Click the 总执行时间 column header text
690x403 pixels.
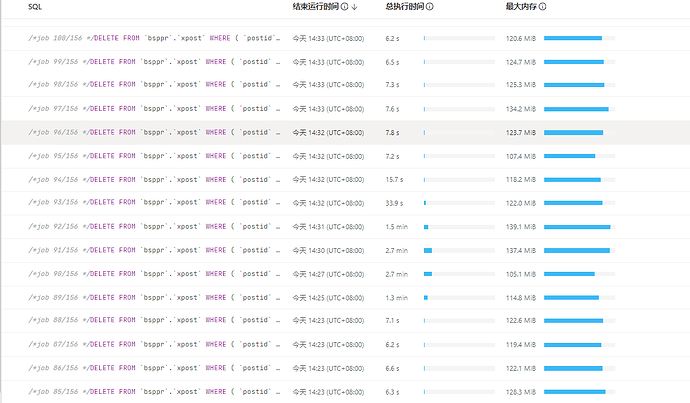(403, 6)
